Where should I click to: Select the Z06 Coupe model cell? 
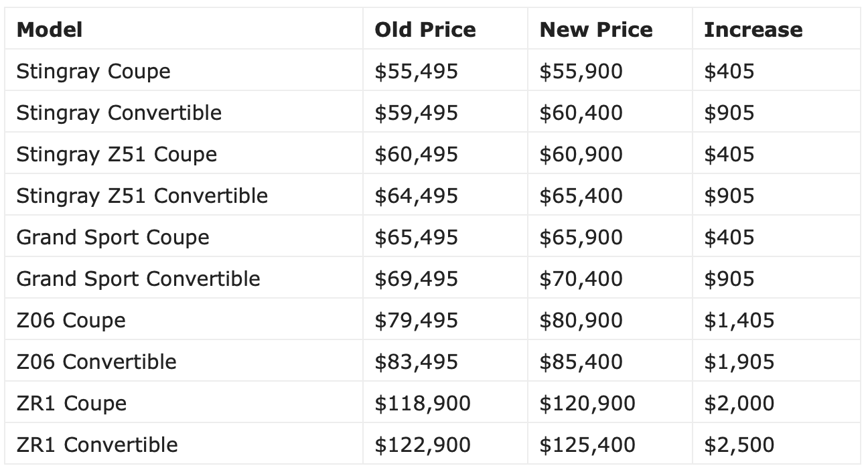70,321
